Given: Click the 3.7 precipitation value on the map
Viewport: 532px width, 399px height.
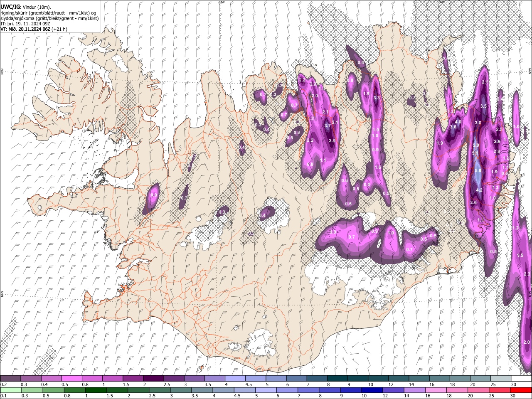Looking at the screenshot, I should (x=327, y=126).
